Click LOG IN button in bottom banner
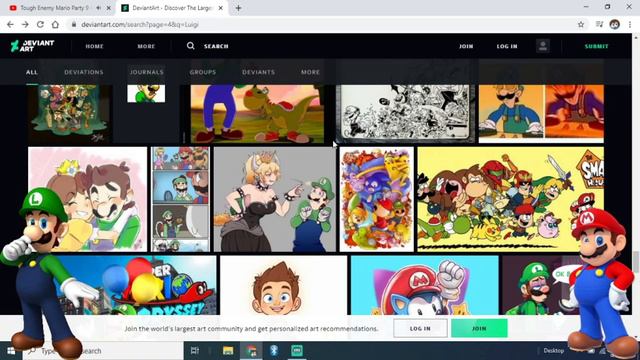 [420, 328]
